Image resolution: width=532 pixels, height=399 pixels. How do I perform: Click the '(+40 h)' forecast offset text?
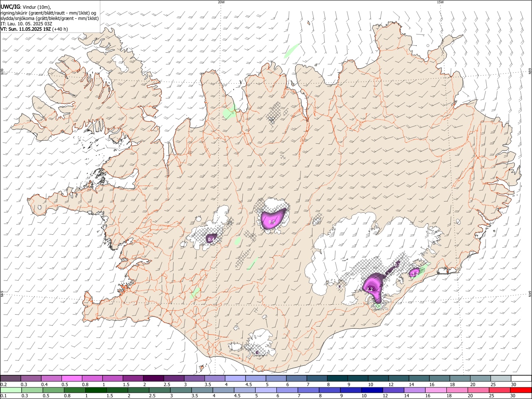[x=60, y=29]
